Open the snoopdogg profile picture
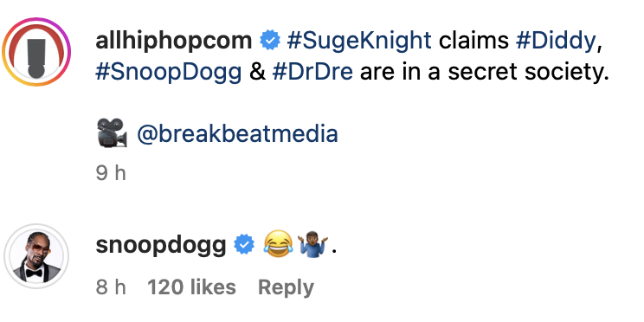The height and width of the screenshot is (322, 644). (x=36, y=256)
